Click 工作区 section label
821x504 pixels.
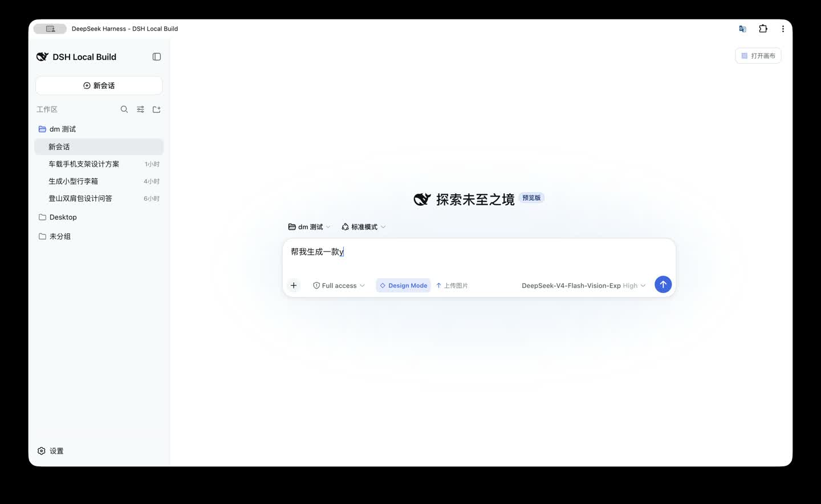click(47, 109)
